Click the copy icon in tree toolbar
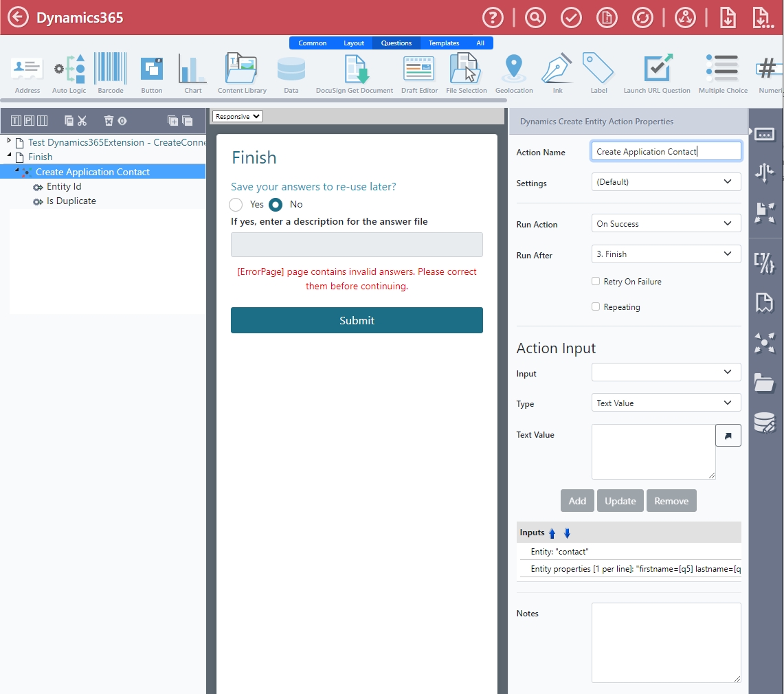 pyautogui.click(x=69, y=120)
